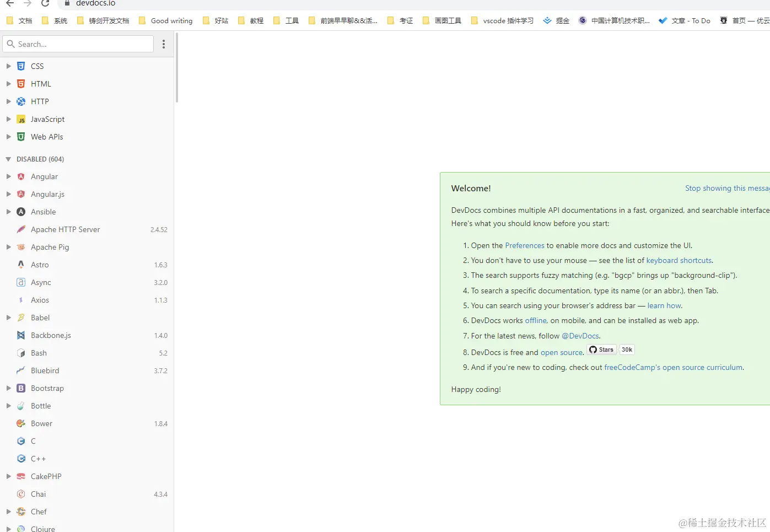Click Stop showing this message

(728, 188)
